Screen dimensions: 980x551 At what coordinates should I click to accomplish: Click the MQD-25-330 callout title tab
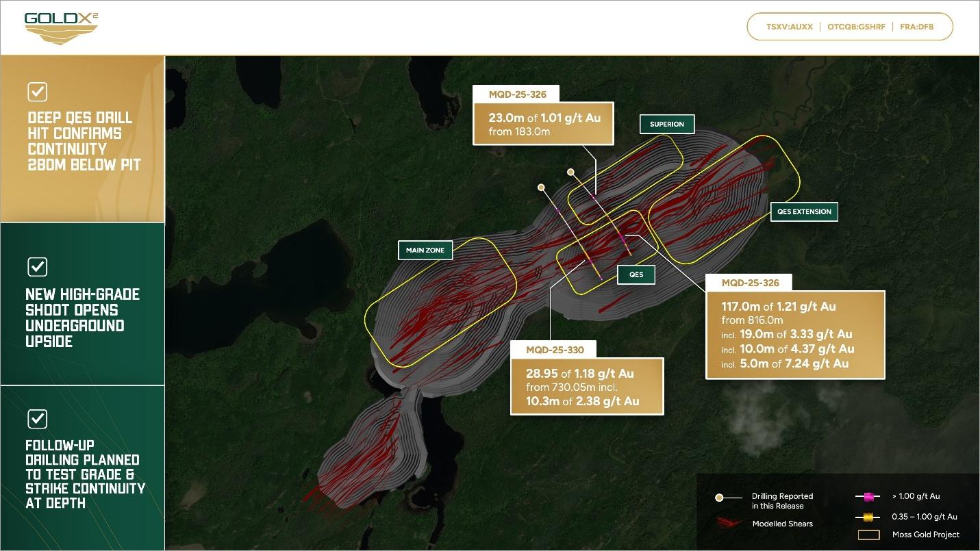(x=555, y=350)
